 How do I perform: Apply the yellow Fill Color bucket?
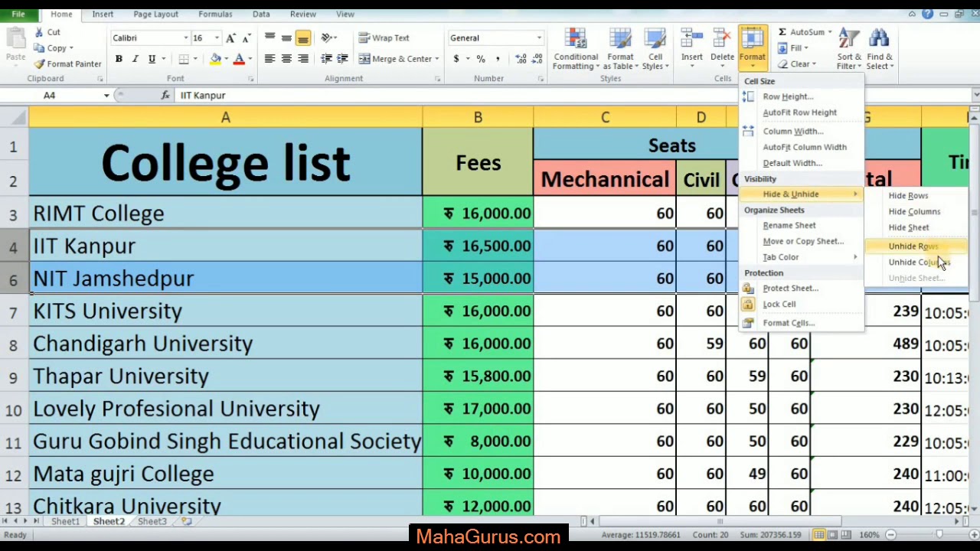(x=216, y=59)
